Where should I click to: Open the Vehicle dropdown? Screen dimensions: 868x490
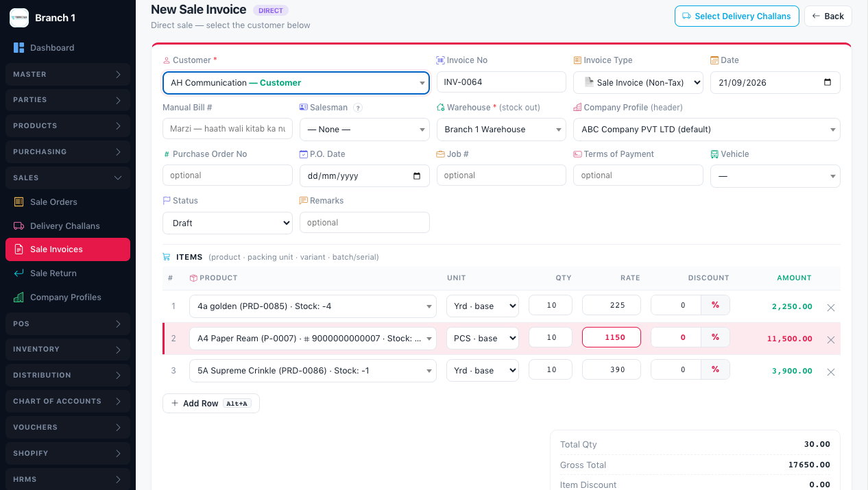tap(775, 176)
